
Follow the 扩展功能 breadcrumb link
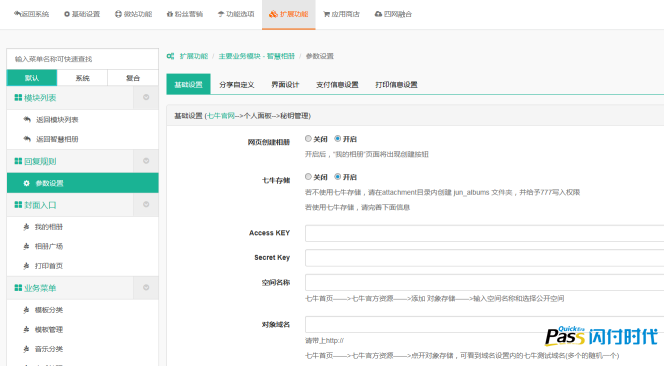pos(194,56)
